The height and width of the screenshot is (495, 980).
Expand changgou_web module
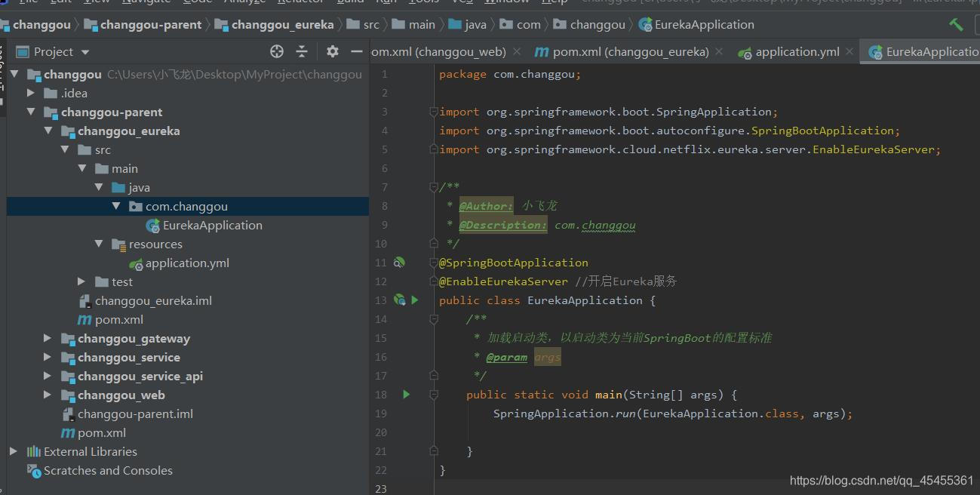48,395
